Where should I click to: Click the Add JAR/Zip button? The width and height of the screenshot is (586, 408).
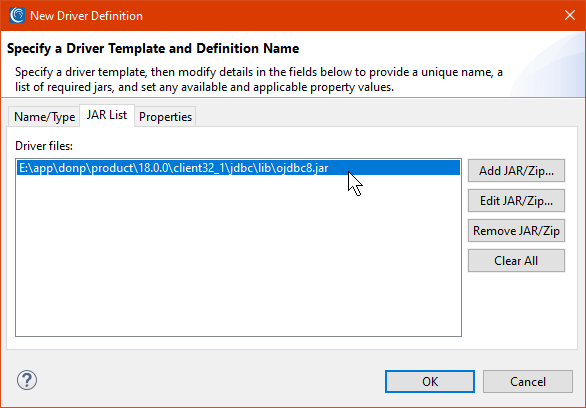point(516,171)
